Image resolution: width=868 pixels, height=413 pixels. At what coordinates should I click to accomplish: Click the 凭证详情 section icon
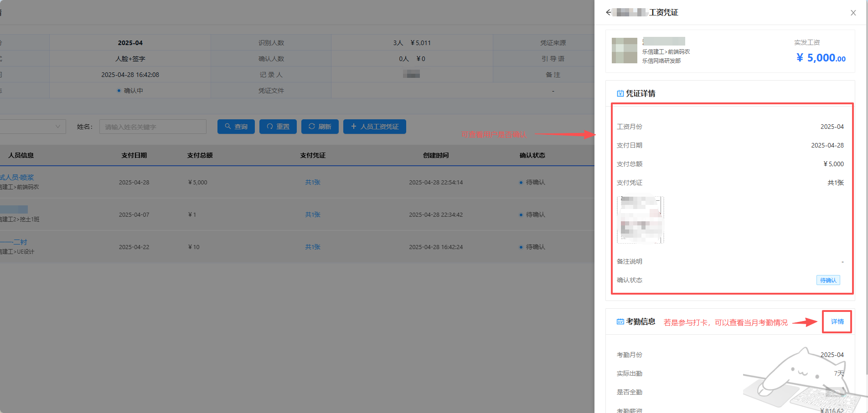click(620, 93)
